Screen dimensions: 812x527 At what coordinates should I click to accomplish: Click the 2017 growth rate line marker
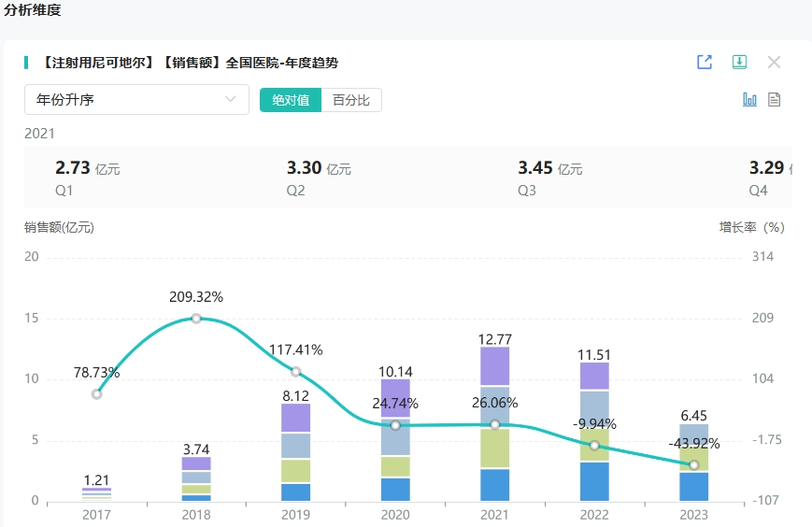pyautogui.click(x=96, y=393)
